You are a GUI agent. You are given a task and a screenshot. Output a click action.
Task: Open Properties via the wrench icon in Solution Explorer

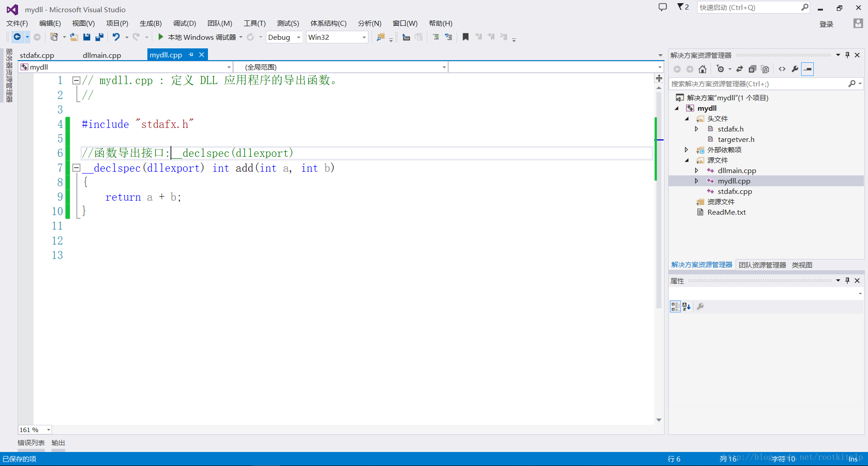pyautogui.click(x=795, y=69)
